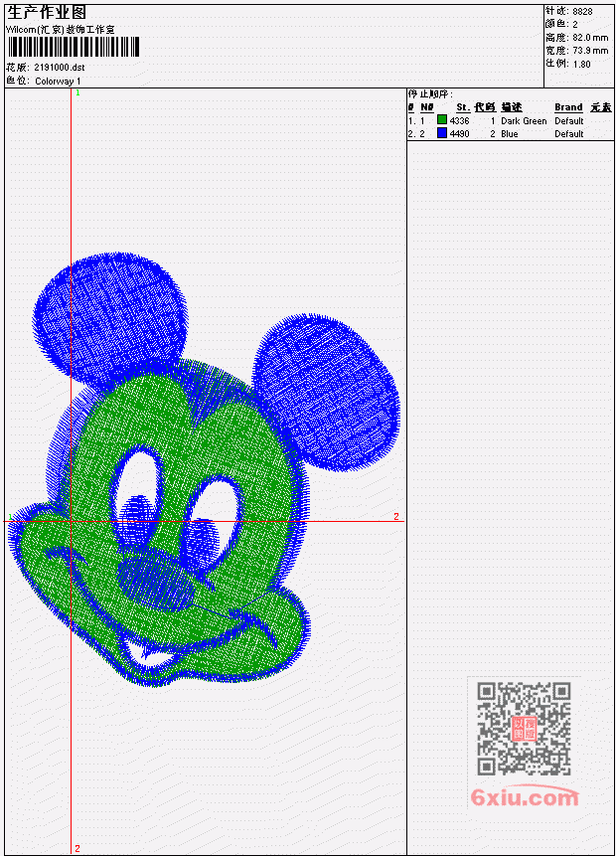
Task: Click the Dark Green color swatch
Action: coord(442,119)
